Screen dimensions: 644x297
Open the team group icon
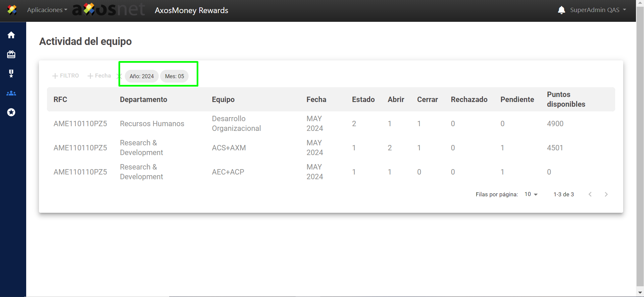click(x=11, y=93)
